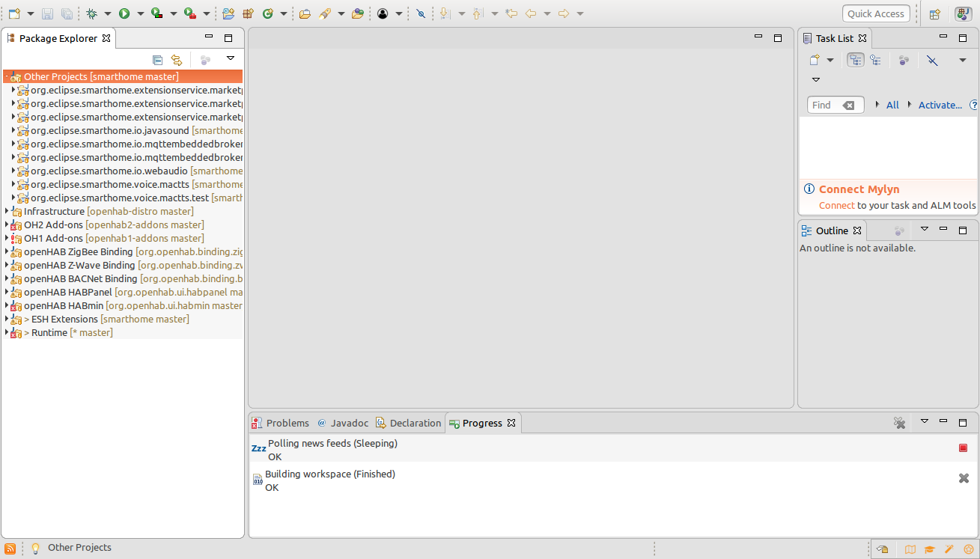Open the Package Explorer view menu triangle
Screen dimensions: 980x559
231,58
